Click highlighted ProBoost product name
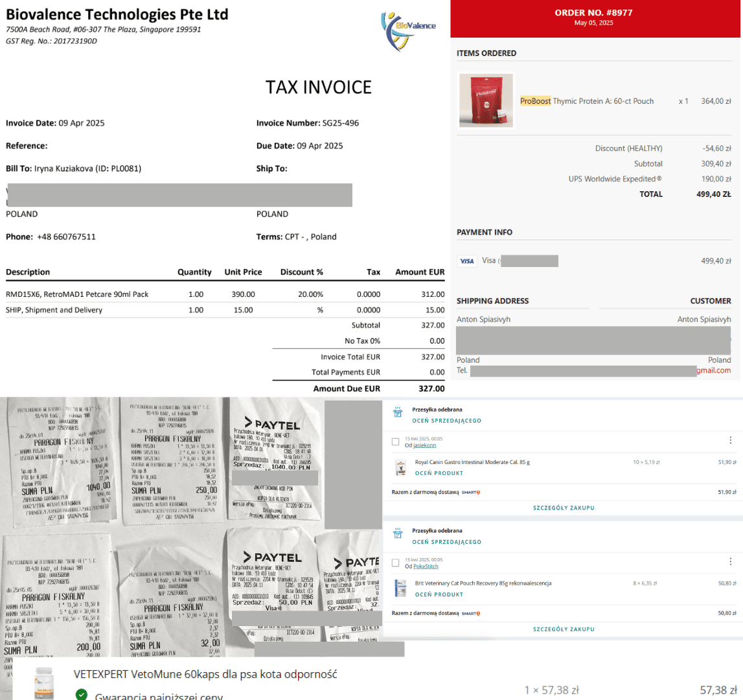This screenshot has height=700, width=743. [535, 101]
